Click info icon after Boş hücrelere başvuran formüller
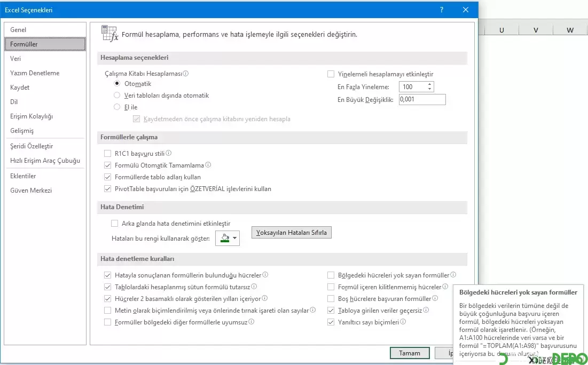 [435, 298]
